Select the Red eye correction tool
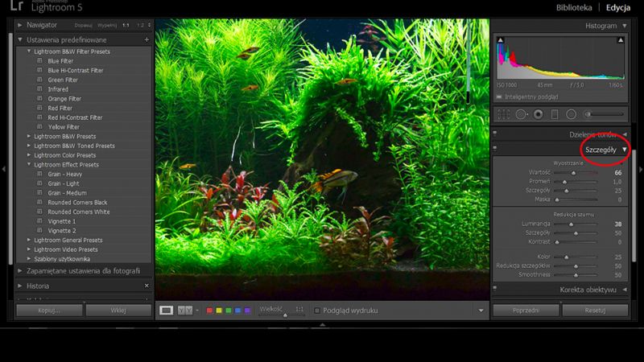This screenshot has width=644, height=362. click(x=538, y=114)
